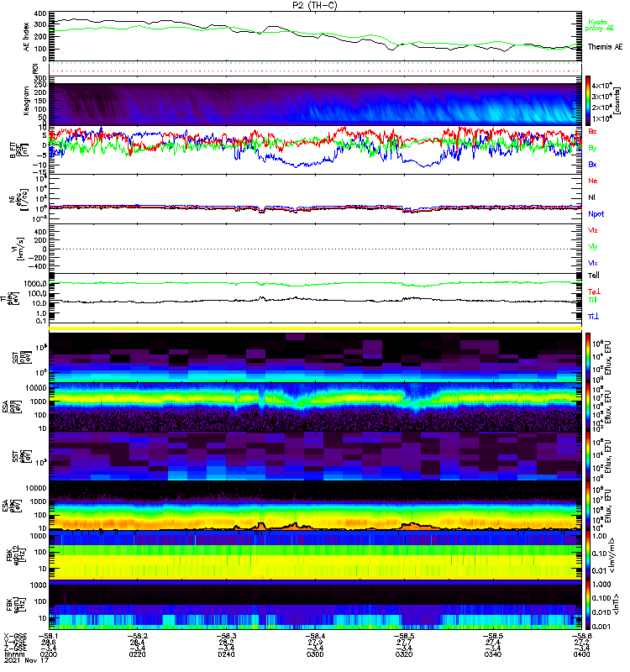
Task: Click the 0240 time tick label
Action: point(226,654)
